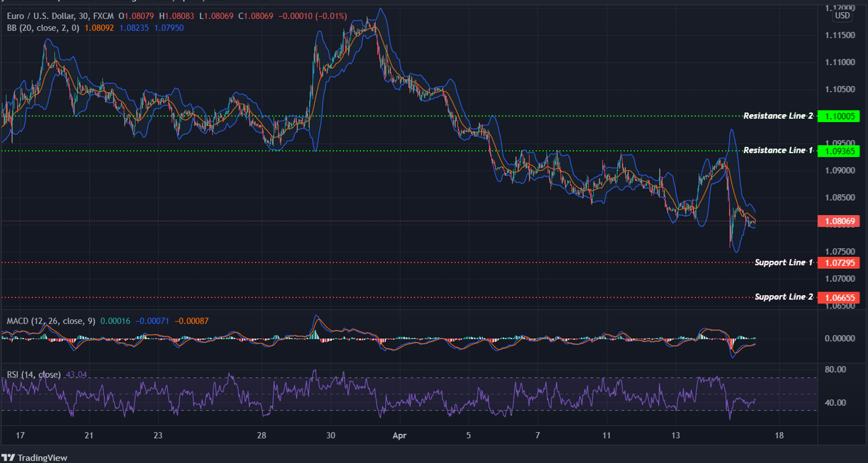Click the Support Line 1 label
868x463 pixels.
pyautogui.click(x=784, y=262)
